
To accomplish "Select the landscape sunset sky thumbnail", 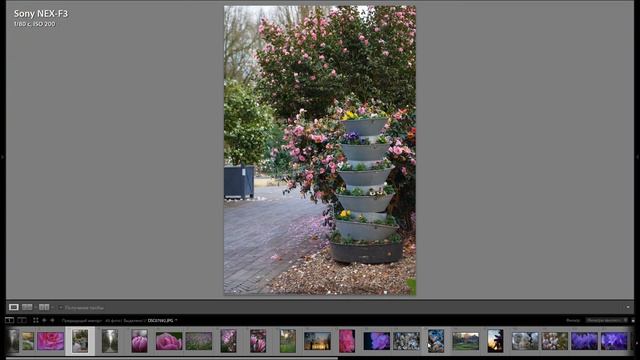I will pyautogui.click(x=317, y=341).
